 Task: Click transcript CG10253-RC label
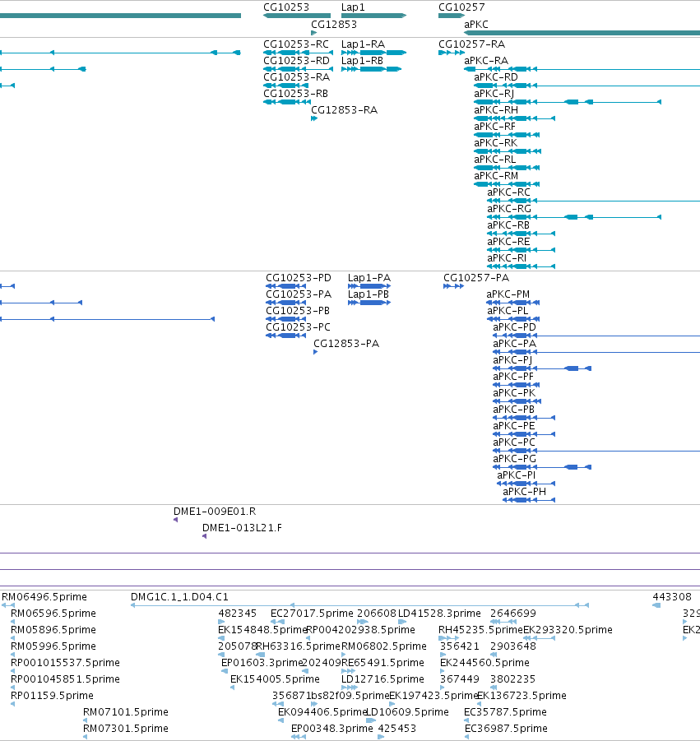296,44
